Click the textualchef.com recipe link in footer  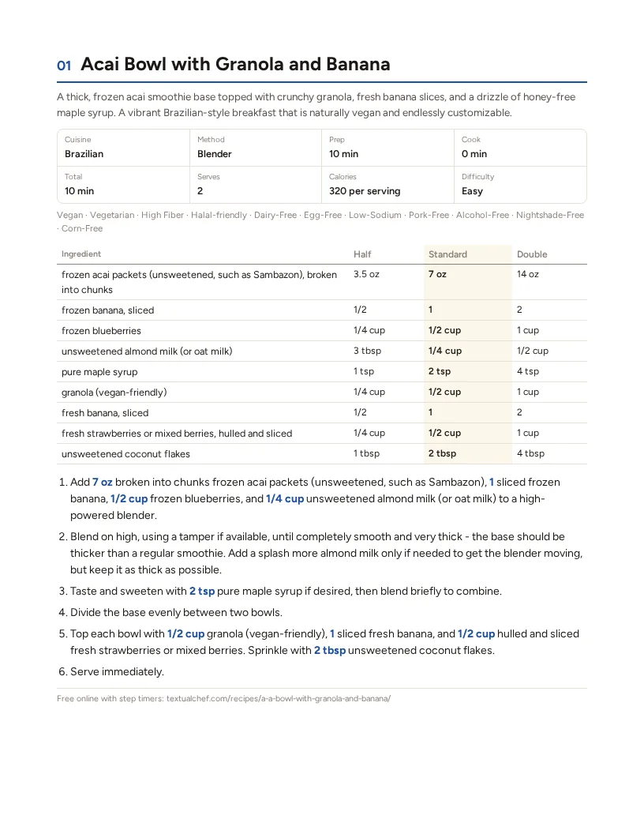coord(278,698)
